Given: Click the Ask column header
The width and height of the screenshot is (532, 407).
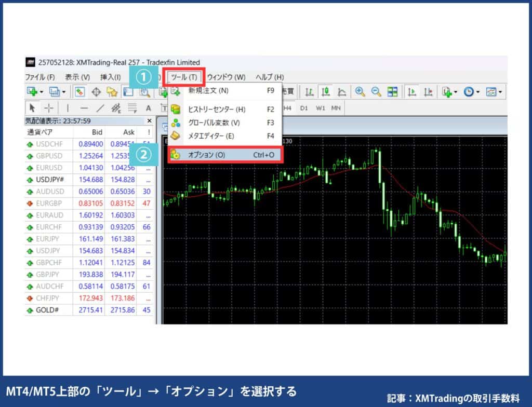Looking at the screenshot, I should click(121, 132).
